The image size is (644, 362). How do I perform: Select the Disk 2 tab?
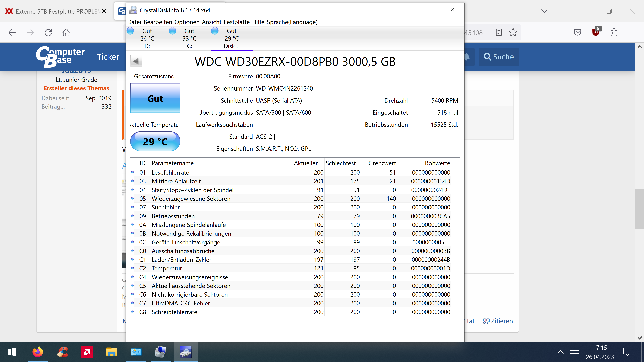coord(231,39)
